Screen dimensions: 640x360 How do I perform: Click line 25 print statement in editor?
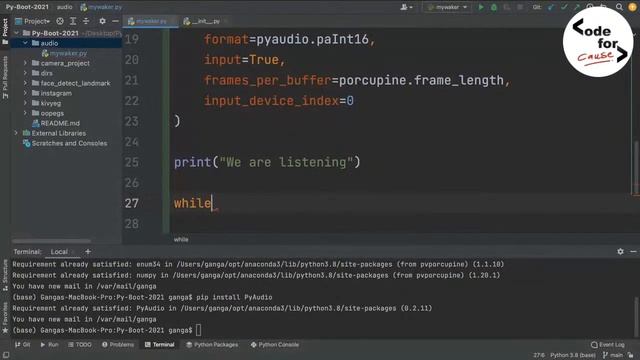point(267,162)
